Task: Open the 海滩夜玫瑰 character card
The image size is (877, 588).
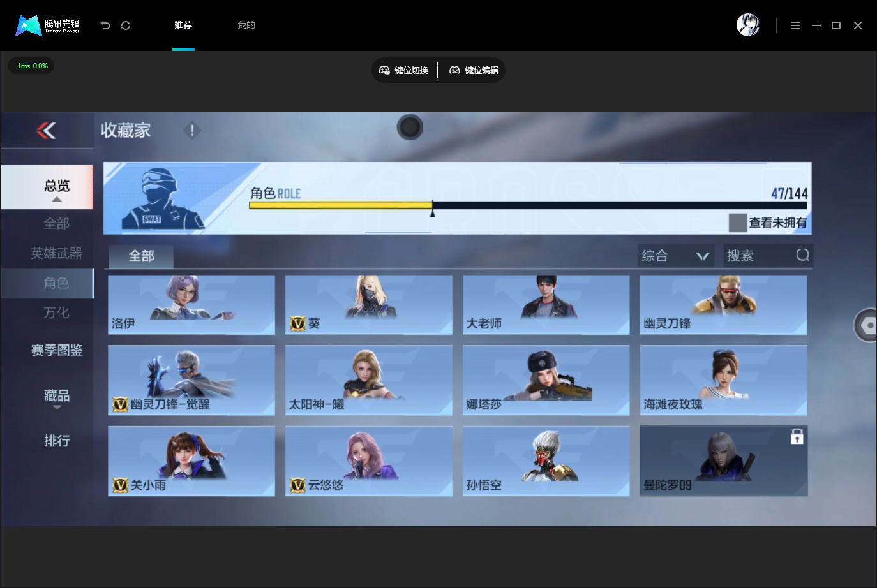Action: [724, 380]
